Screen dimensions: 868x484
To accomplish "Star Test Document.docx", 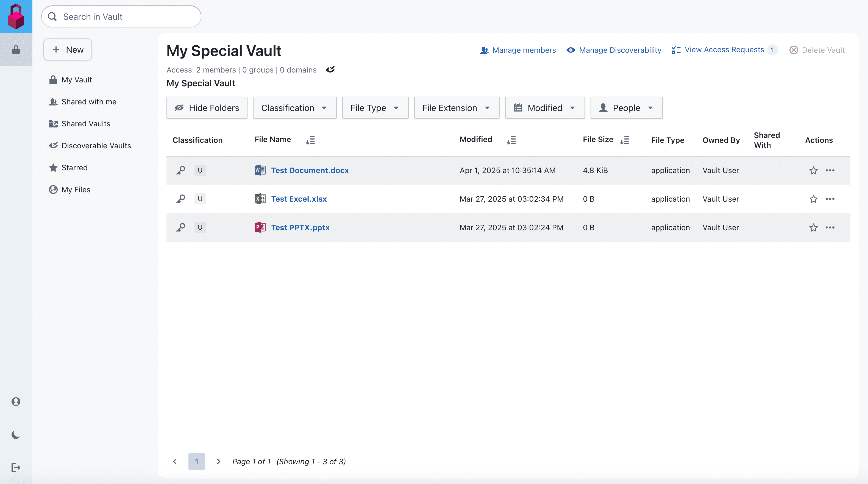I will pos(813,170).
